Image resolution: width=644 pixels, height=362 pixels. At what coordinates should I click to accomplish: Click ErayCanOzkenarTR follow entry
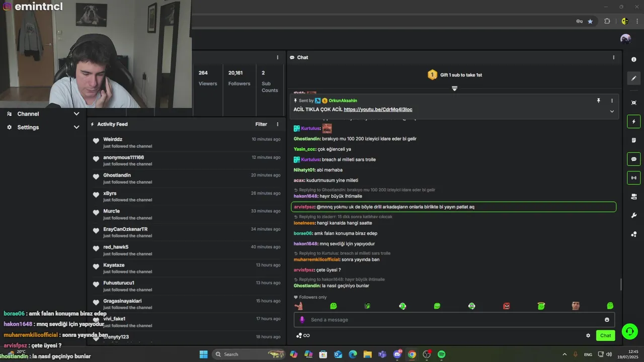tap(186, 232)
